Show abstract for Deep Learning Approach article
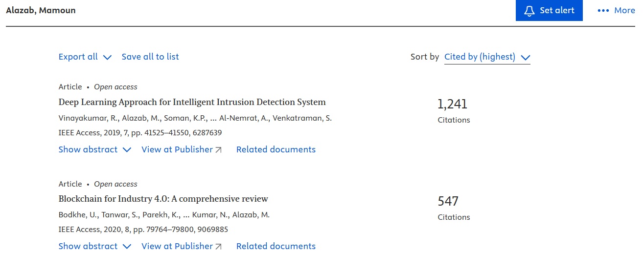 click(x=88, y=149)
